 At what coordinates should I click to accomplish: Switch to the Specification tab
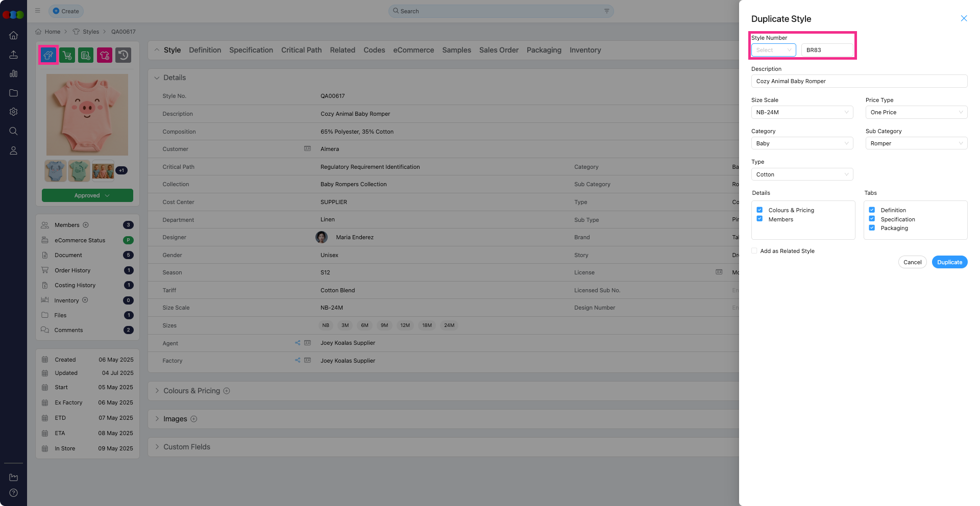click(x=251, y=50)
